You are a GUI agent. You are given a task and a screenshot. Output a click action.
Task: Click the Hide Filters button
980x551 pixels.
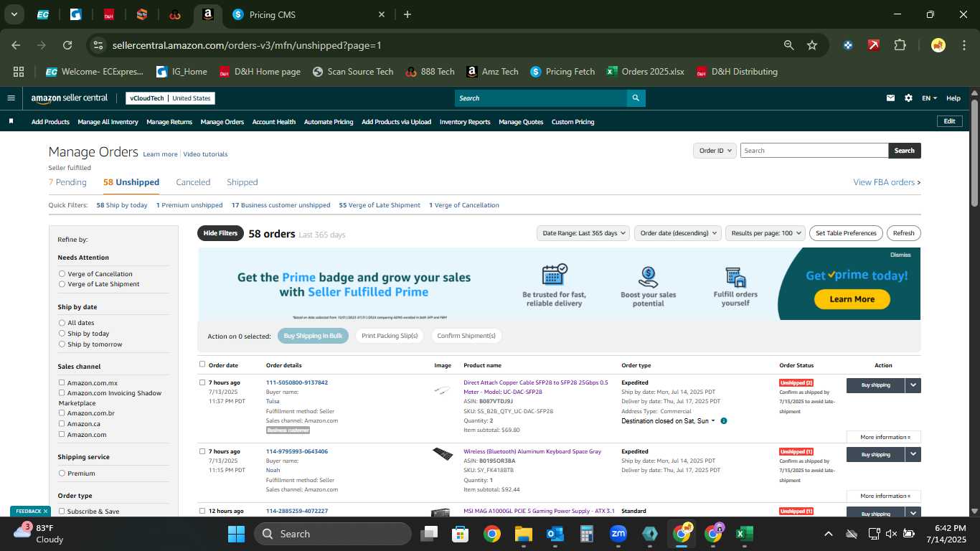[x=220, y=233]
